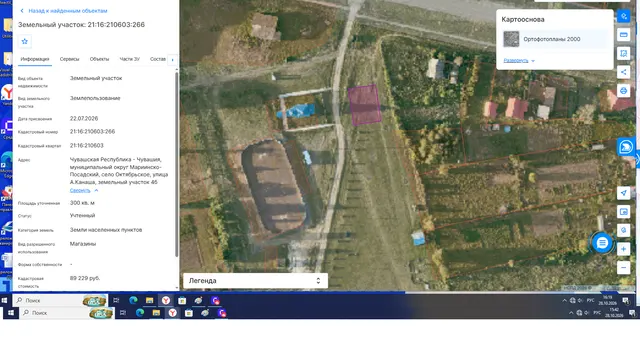This screenshot has width=640, height=360.
Task: Select the assignment date 22.07.2026
Action: click(x=84, y=118)
